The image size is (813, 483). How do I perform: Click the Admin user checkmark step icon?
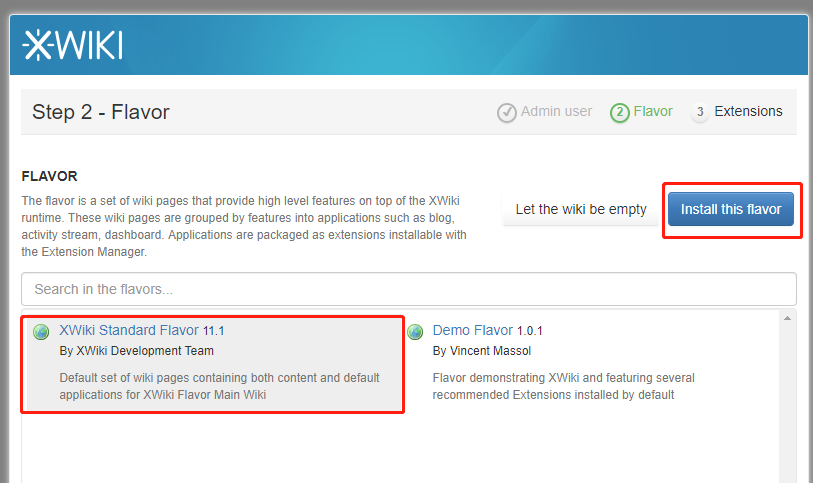click(x=507, y=112)
